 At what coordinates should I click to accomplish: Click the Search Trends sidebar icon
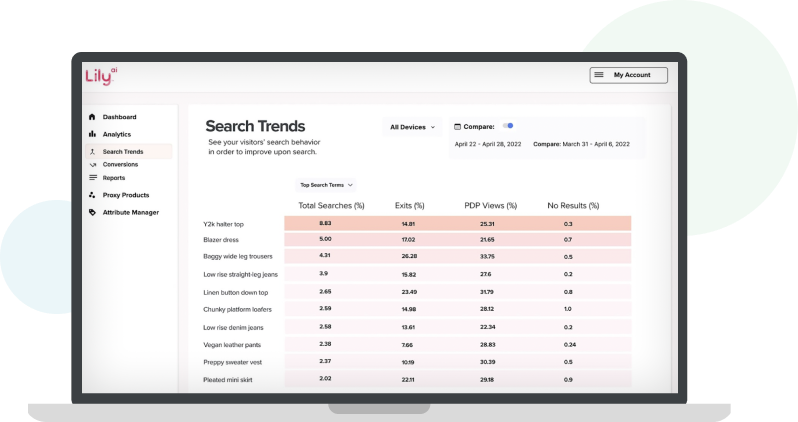point(92,152)
